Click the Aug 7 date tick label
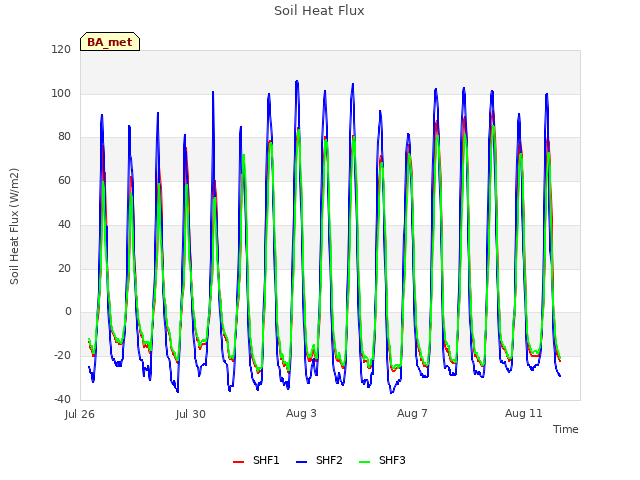640x480 pixels. (x=412, y=413)
